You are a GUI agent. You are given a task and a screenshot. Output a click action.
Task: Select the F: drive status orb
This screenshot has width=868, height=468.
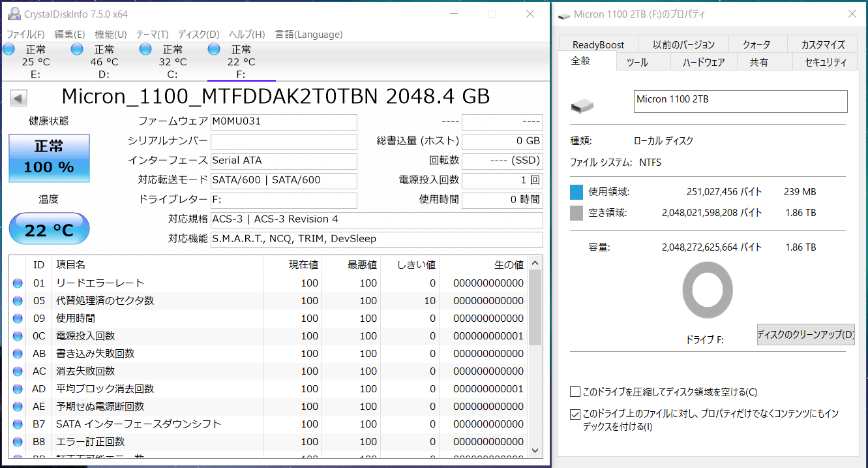[x=214, y=49]
